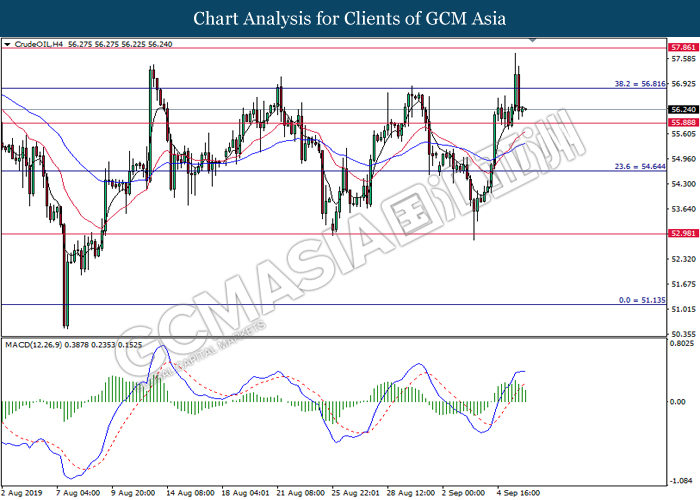Click the 4 Sep 16:00 time label

pos(522,492)
